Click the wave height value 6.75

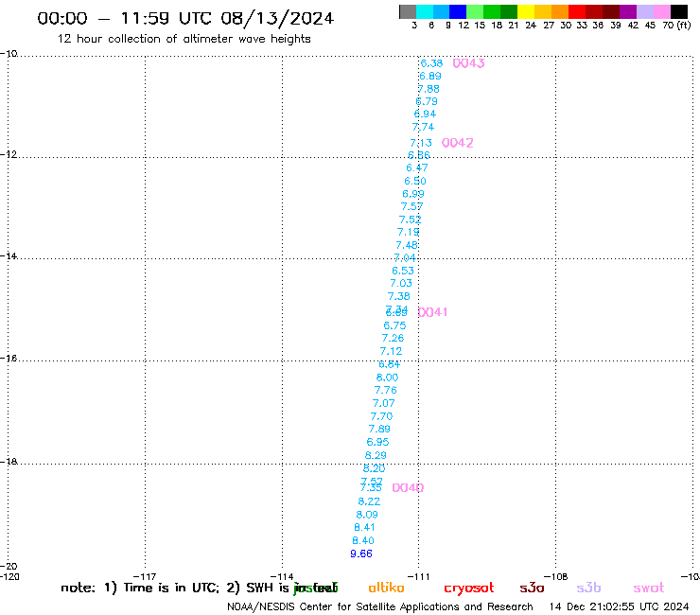point(394,325)
